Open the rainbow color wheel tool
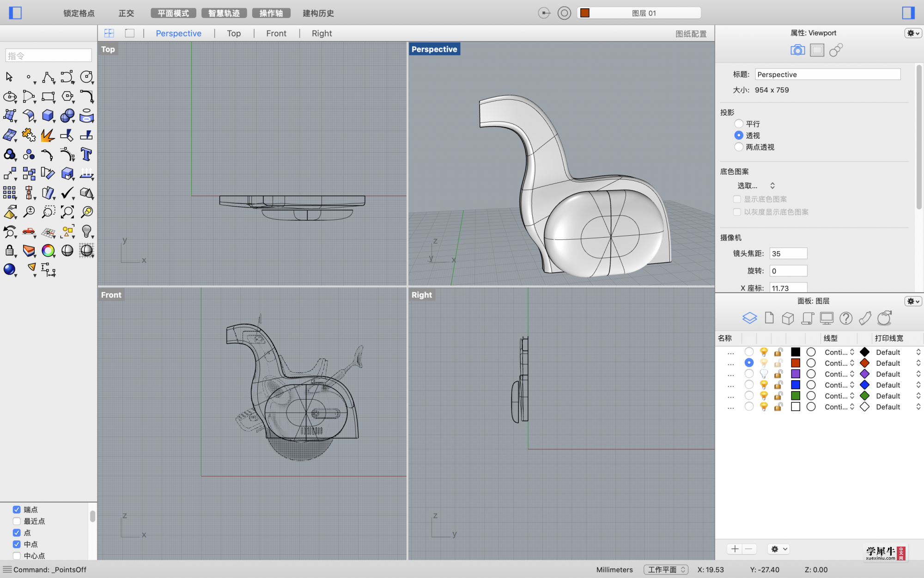The image size is (924, 578). coord(48,251)
